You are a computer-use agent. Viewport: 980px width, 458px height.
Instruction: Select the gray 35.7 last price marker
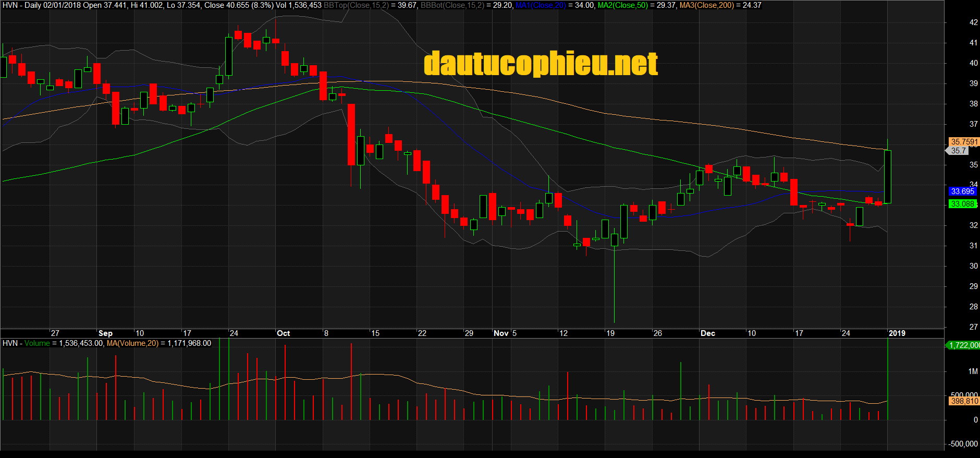[x=958, y=151]
